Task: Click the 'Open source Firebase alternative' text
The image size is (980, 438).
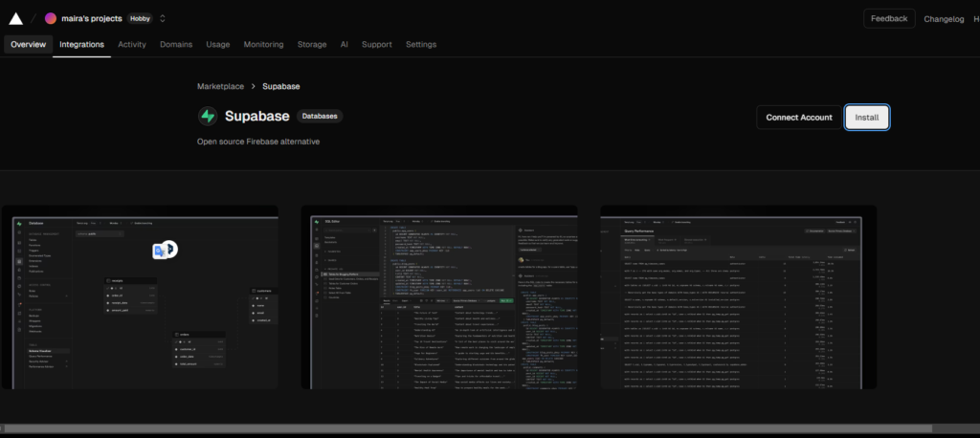Action: pyautogui.click(x=258, y=142)
